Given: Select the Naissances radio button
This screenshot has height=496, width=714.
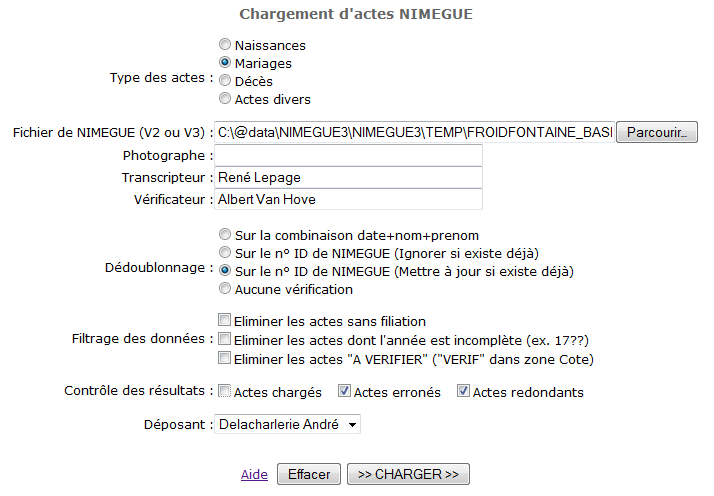Looking at the screenshot, I should click(225, 45).
